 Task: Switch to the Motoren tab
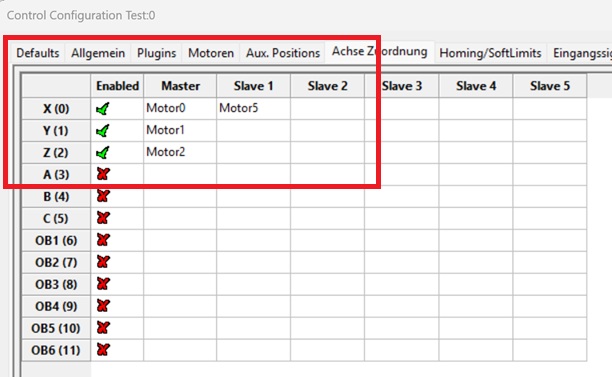pyautogui.click(x=211, y=53)
